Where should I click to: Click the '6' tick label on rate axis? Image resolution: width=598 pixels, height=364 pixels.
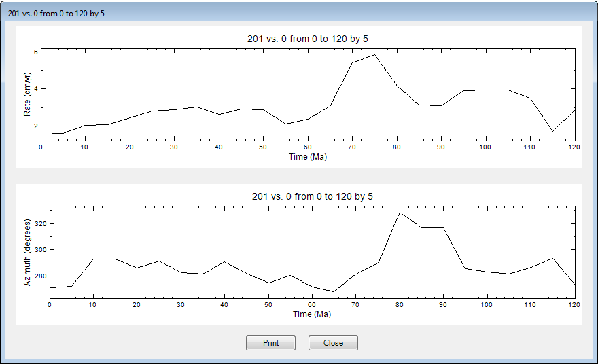pyautogui.click(x=36, y=52)
